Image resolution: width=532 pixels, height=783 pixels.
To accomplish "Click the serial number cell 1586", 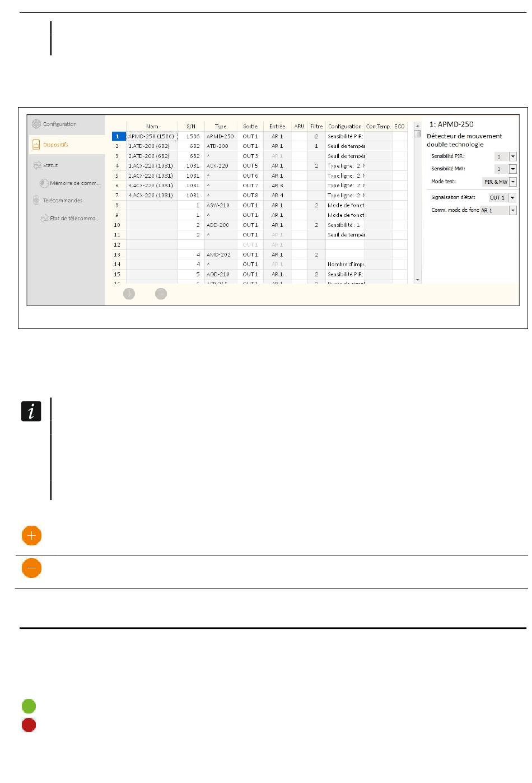I will point(191,136).
